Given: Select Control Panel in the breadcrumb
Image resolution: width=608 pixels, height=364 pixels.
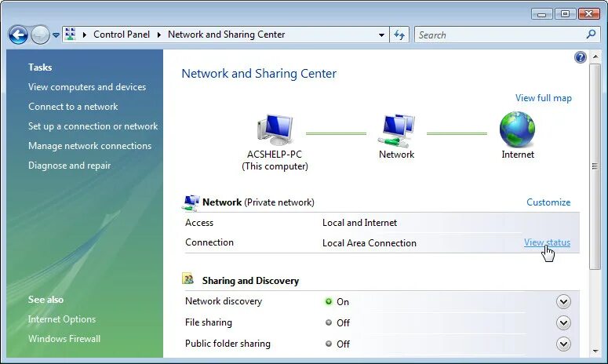Looking at the screenshot, I should (122, 35).
